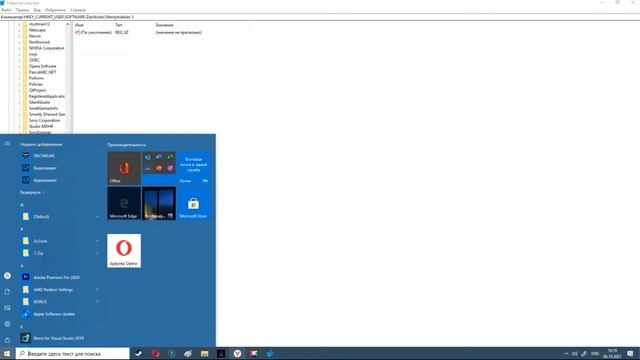Open Documents icon in Start sidebar

(7, 292)
